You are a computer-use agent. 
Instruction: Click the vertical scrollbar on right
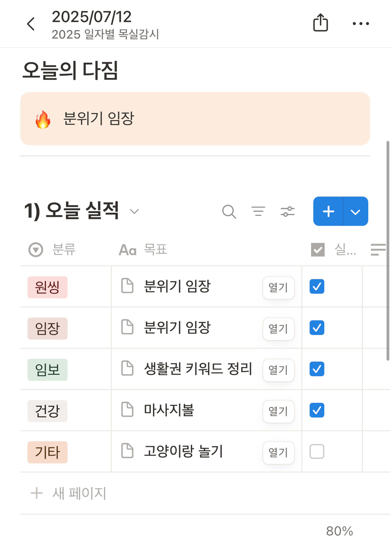click(x=388, y=251)
